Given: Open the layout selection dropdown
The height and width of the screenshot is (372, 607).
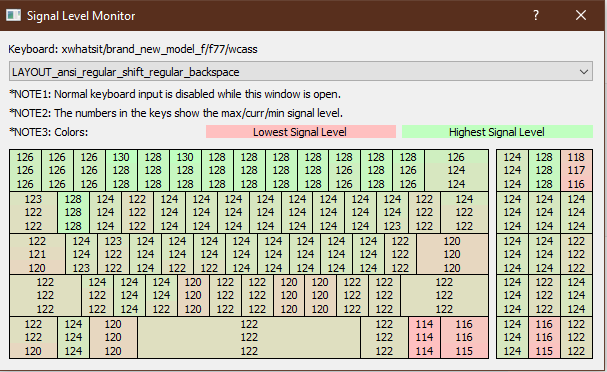Looking at the screenshot, I should (x=300, y=72).
